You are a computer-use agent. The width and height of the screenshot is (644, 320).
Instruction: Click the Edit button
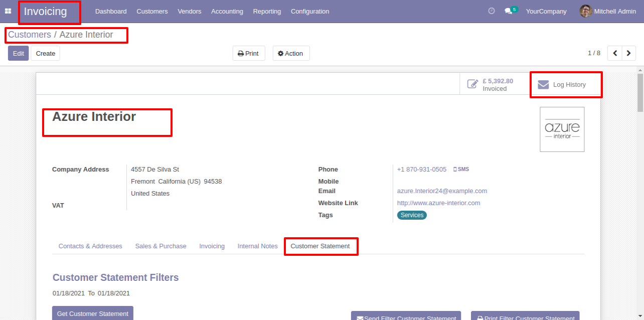pos(19,53)
